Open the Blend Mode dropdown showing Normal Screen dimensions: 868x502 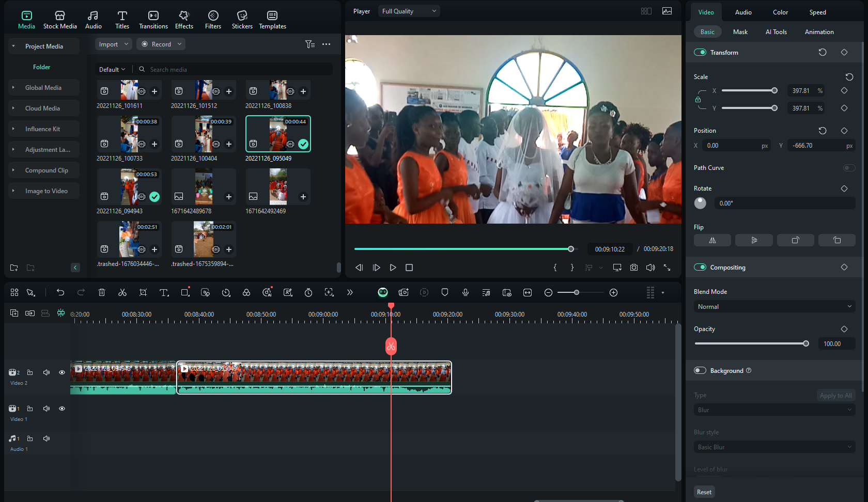tap(773, 306)
